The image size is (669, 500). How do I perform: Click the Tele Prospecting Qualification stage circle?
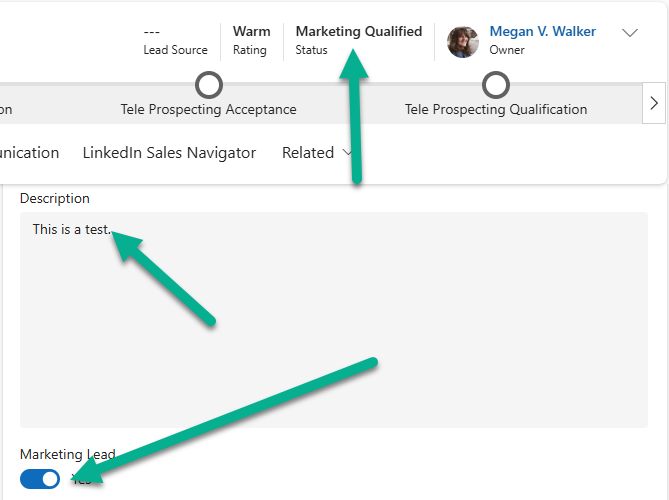point(496,85)
